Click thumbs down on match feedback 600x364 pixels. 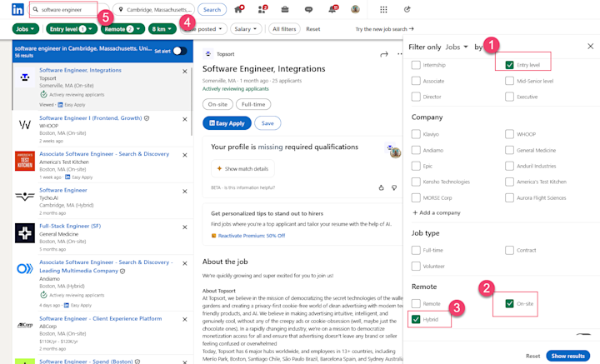(x=394, y=187)
